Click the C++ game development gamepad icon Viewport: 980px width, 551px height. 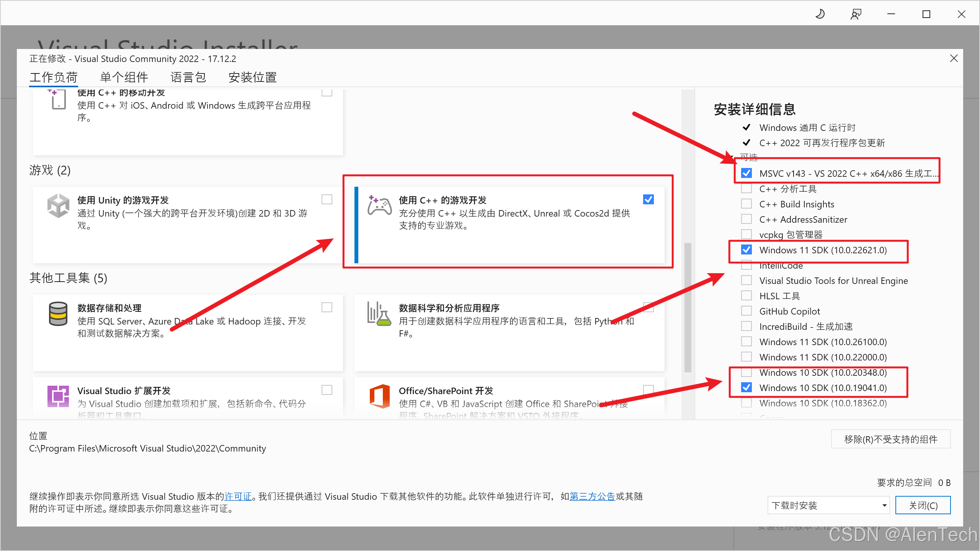[379, 206]
